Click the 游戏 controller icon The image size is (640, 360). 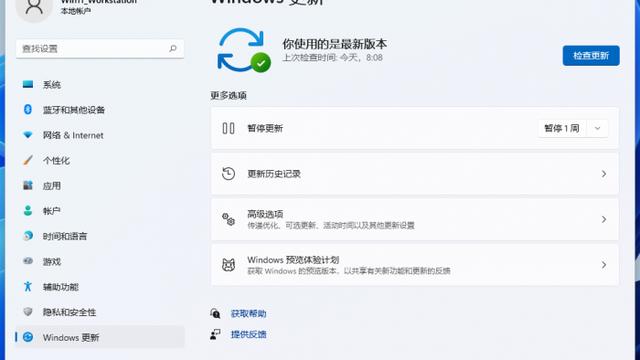pyautogui.click(x=28, y=261)
